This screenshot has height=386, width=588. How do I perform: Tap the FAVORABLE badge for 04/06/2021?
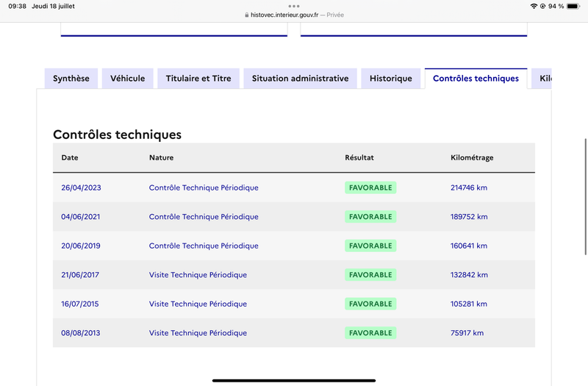(370, 216)
